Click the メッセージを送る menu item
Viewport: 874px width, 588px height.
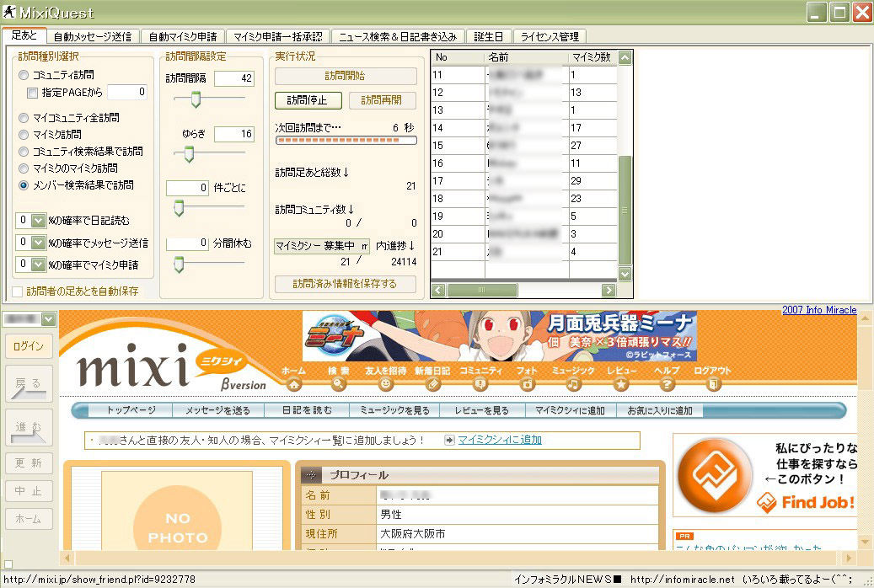[218, 411]
